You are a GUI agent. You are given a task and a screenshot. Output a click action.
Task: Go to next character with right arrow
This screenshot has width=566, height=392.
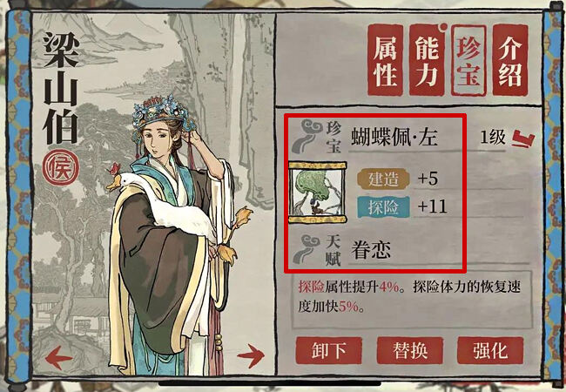[252, 355]
